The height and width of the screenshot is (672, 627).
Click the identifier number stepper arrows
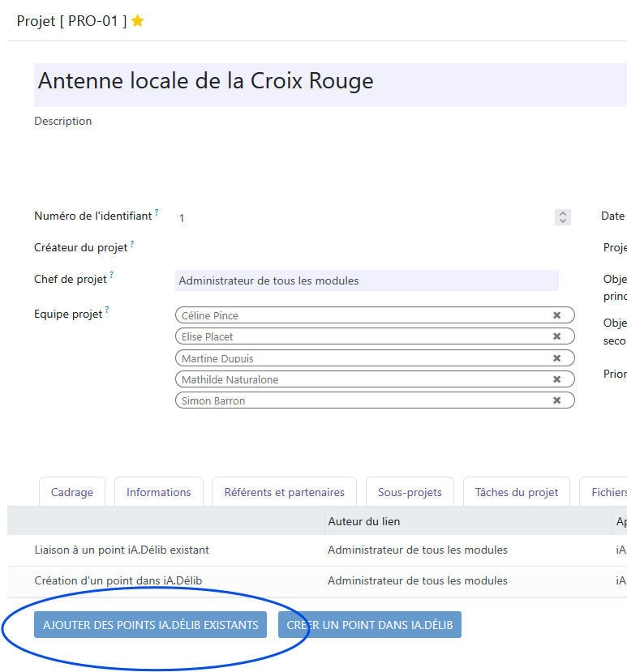563,217
